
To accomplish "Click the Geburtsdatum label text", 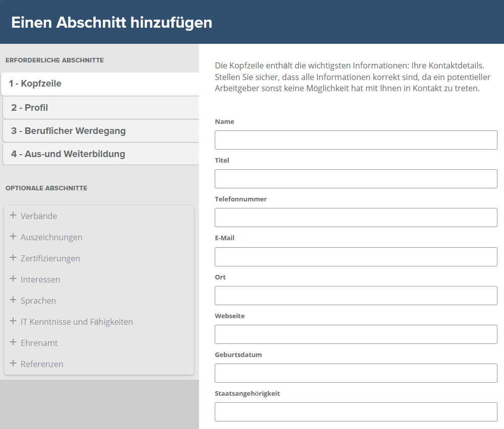I will (x=238, y=355).
